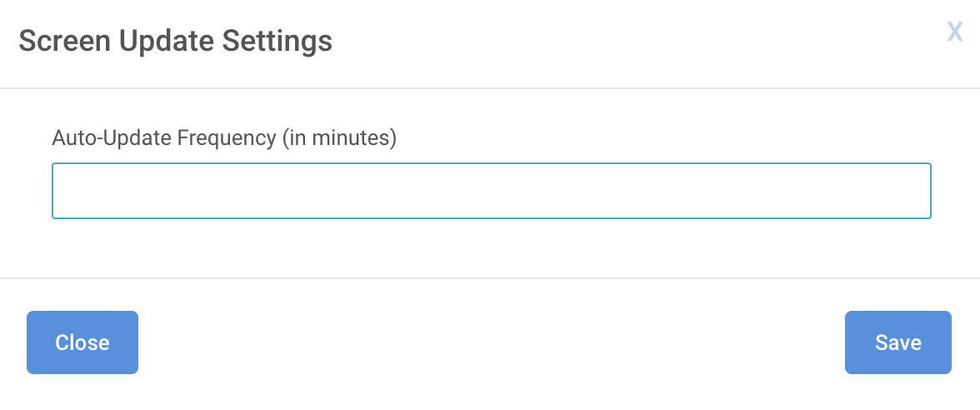The height and width of the screenshot is (410, 980).
Task: Focus the Auto-Update Frequency input field
Action: point(492,191)
